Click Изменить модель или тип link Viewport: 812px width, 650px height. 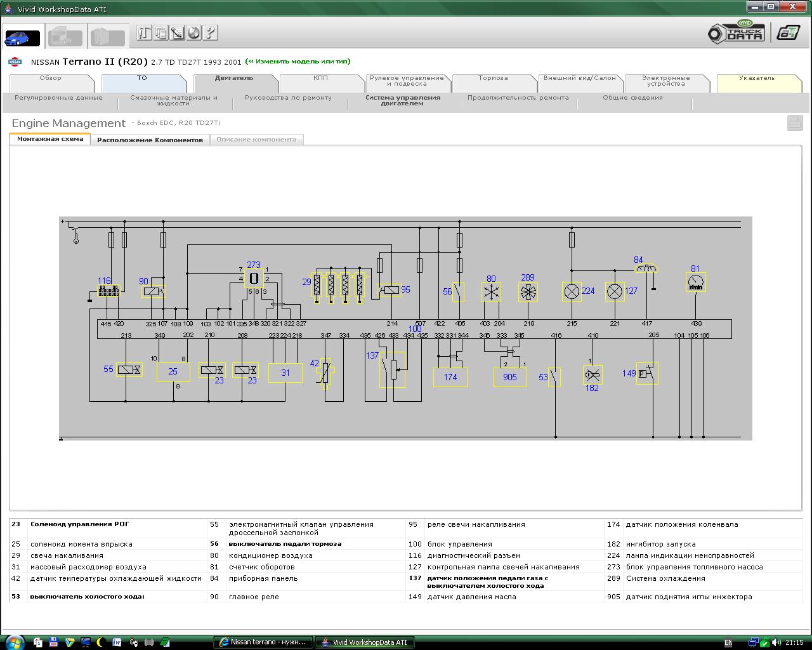pyautogui.click(x=298, y=62)
